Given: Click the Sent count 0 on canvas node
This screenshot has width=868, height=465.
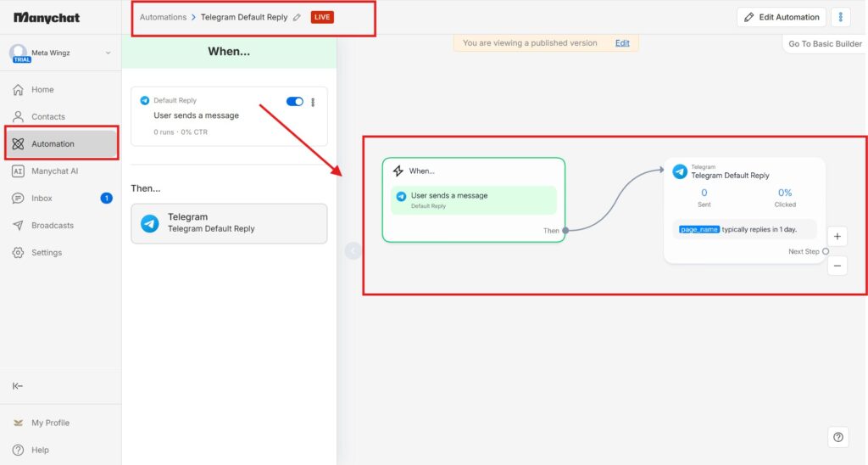Looking at the screenshot, I should [704, 193].
